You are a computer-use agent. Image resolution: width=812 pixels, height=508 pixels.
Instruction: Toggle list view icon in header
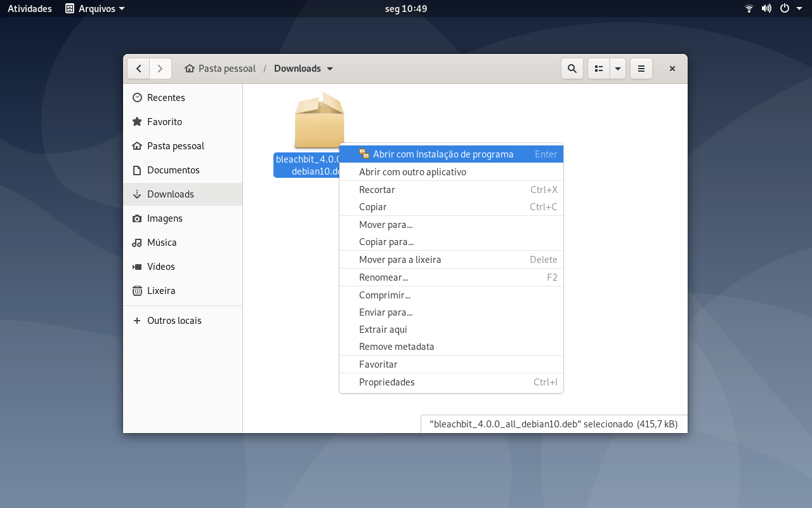pyautogui.click(x=599, y=69)
